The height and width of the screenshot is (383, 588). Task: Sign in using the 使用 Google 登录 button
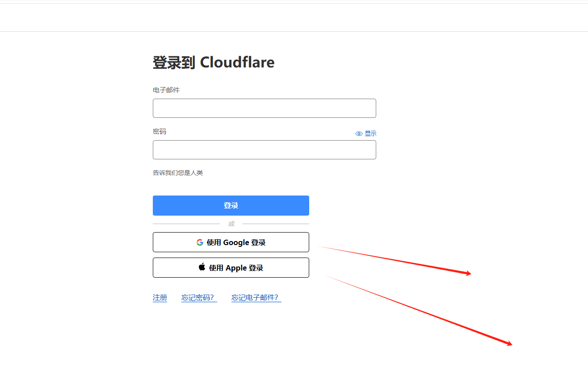click(x=231, y=242)
